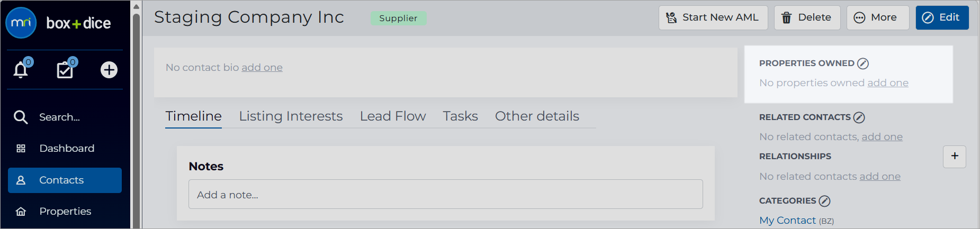Viewport: 980px width, 229px height.
Task: Select the Other details tab
Action: click(x=537, y=116)
